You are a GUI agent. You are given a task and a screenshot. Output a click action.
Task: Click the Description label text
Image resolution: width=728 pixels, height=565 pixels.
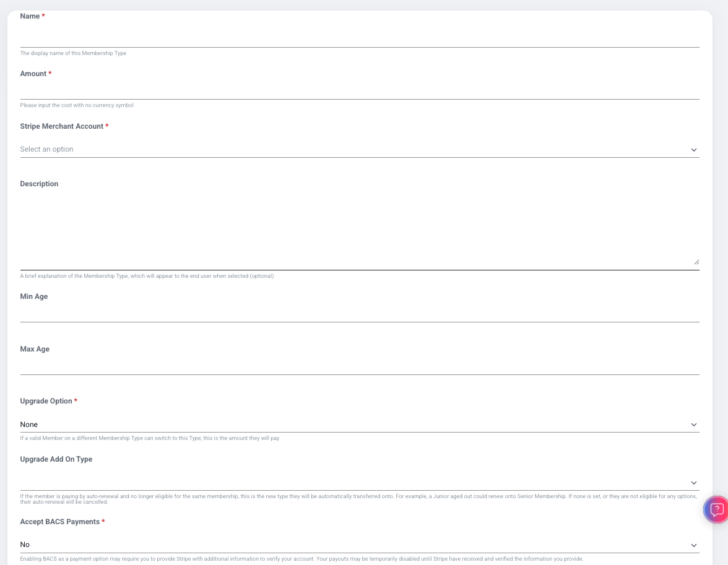tap(39, 184)
